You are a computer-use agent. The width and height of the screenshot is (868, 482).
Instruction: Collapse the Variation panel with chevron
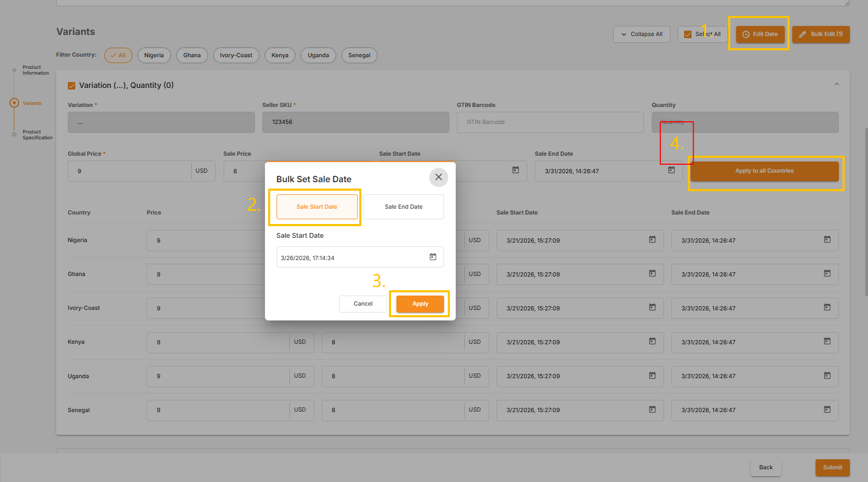click(836, 84)
